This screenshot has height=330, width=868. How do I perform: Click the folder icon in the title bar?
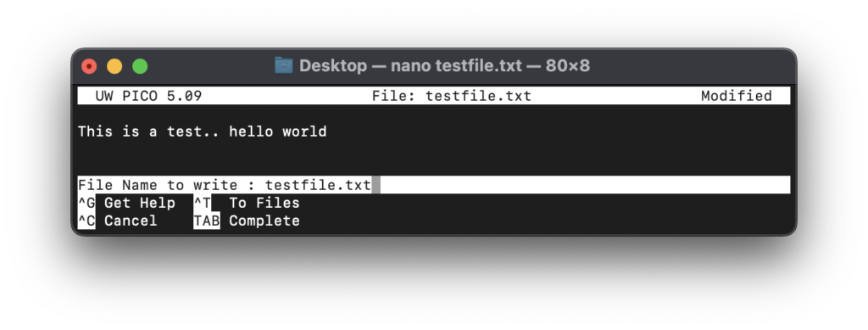click(x=283, y=66)
